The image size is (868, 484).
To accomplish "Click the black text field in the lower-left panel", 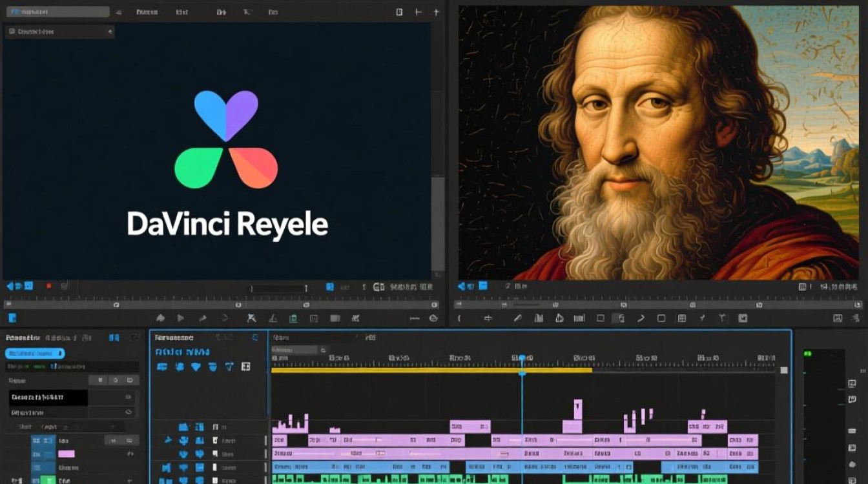I will point(48,398).
